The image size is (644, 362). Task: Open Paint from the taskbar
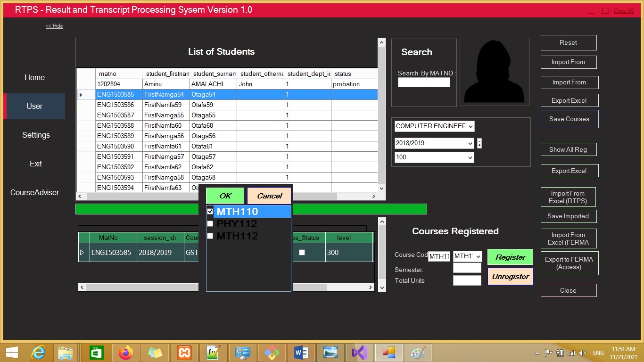point(418,353)
